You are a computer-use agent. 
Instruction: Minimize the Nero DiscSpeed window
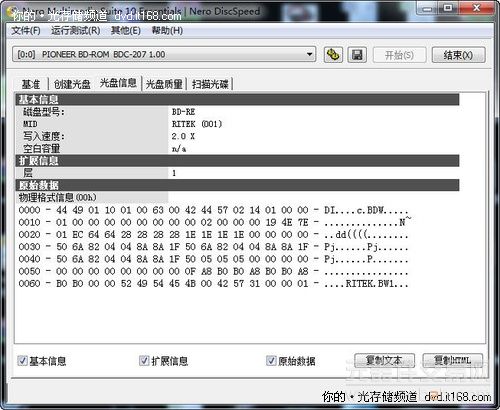(427, 8)
